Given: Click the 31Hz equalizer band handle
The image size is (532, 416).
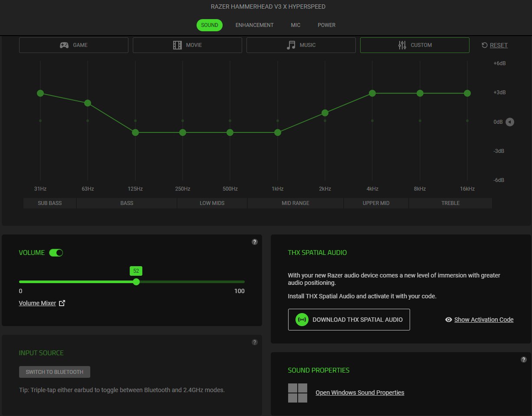Looking at the screenshot, I should [x=40, y=93].
